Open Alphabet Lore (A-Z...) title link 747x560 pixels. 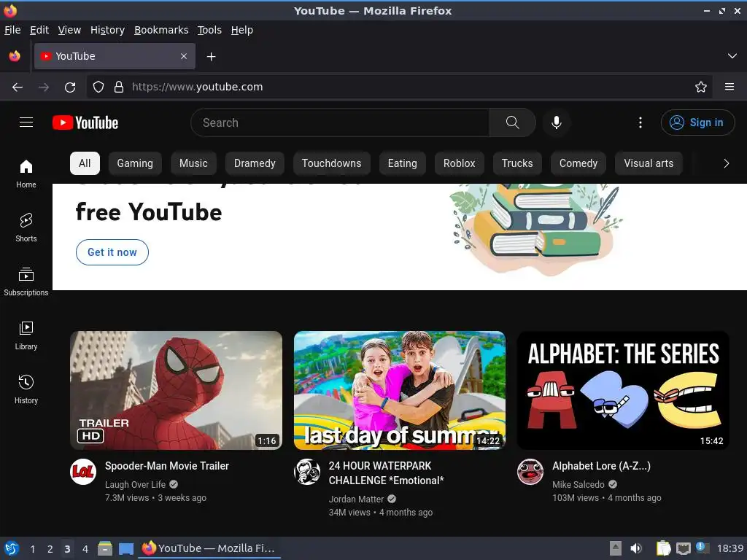(x=601, y=466)
